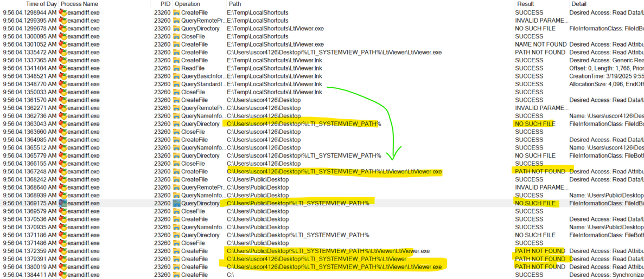Image resolution: width=644 pixels, height=279 pixels.
Task: Click the process icon in the selected 9:56:04.1369175 row
Action: (x=62, y=204)
